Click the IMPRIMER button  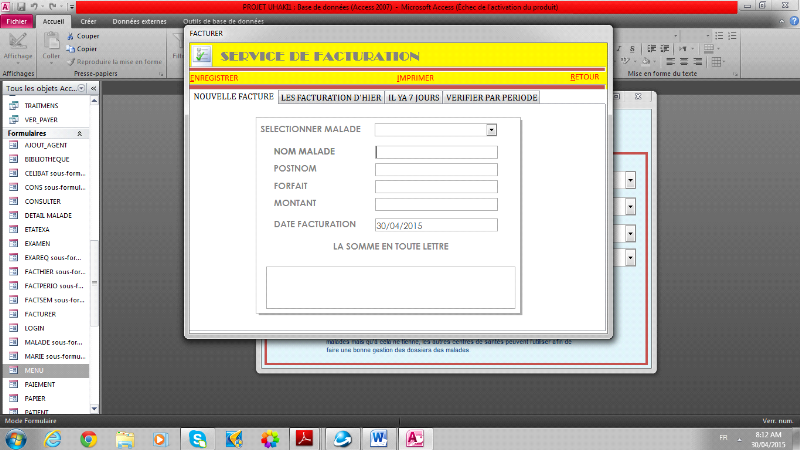(415, 78)
